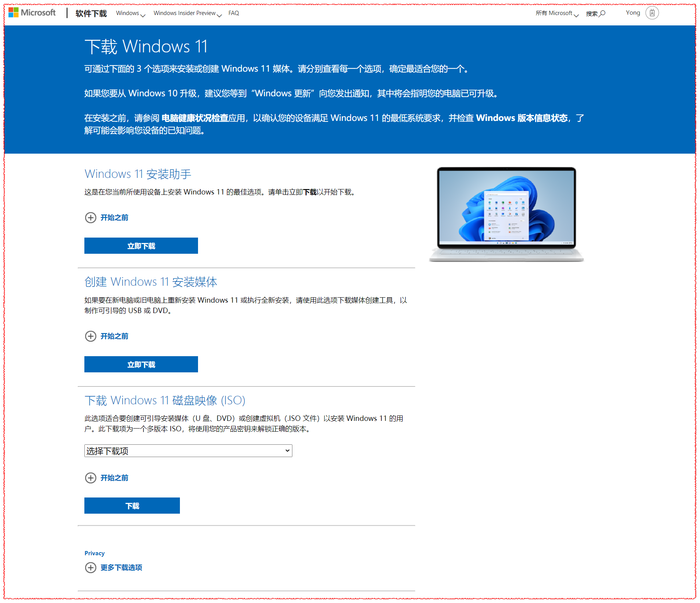Image resolution: width=700 pixels, height=603 pixels.
Task: Click the 创建 Windows 11 安装媒体 heading
Action: coord(151,282)
